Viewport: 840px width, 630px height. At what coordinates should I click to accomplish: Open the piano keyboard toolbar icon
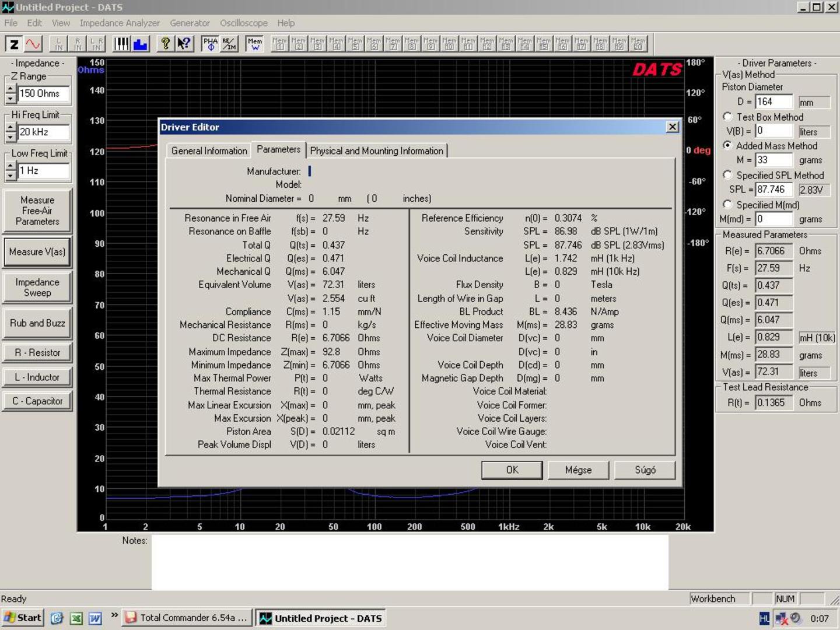point(121,44)
